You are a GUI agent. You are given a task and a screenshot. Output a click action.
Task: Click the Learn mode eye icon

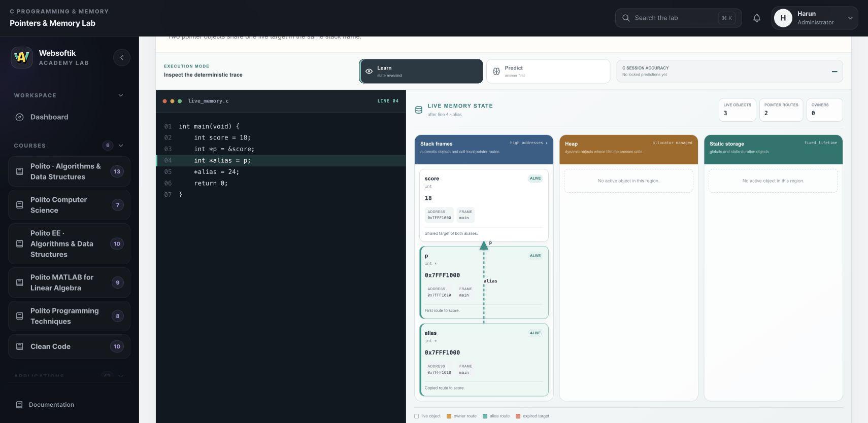point(369,72)
